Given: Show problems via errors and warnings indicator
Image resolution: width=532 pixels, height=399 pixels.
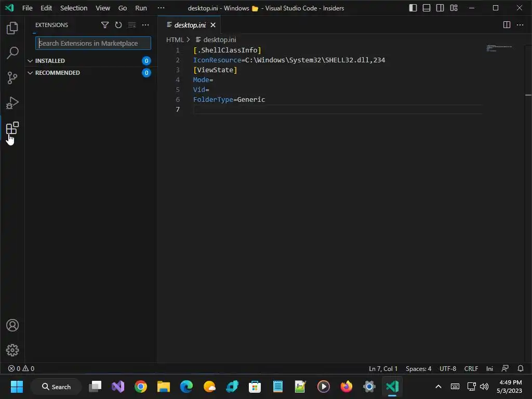Looking at the screenshot, I should pyautogui.click(x=21, y=368).
